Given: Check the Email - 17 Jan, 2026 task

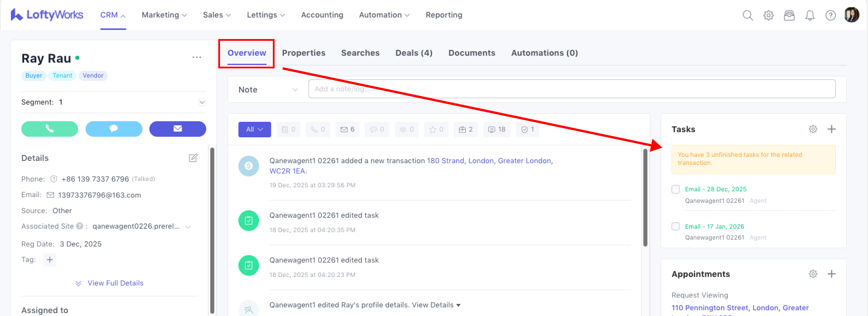Looking at the screenshot, I should point(675,226).
